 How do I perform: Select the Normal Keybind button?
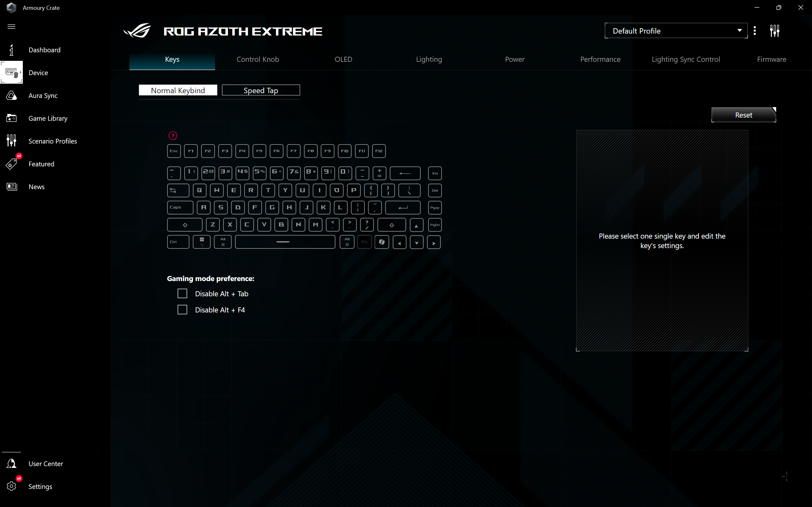pos(178,90)
